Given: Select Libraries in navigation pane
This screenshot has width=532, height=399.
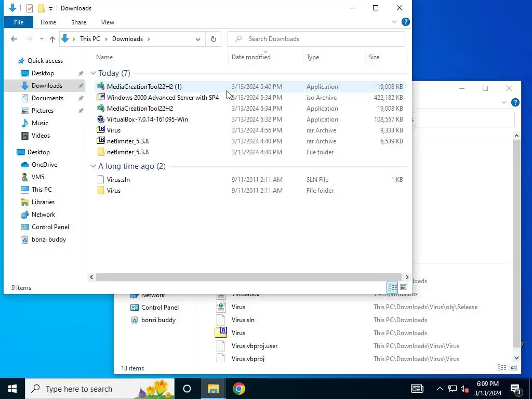Looking at the screenshot, I should click(x=43, y=202).
